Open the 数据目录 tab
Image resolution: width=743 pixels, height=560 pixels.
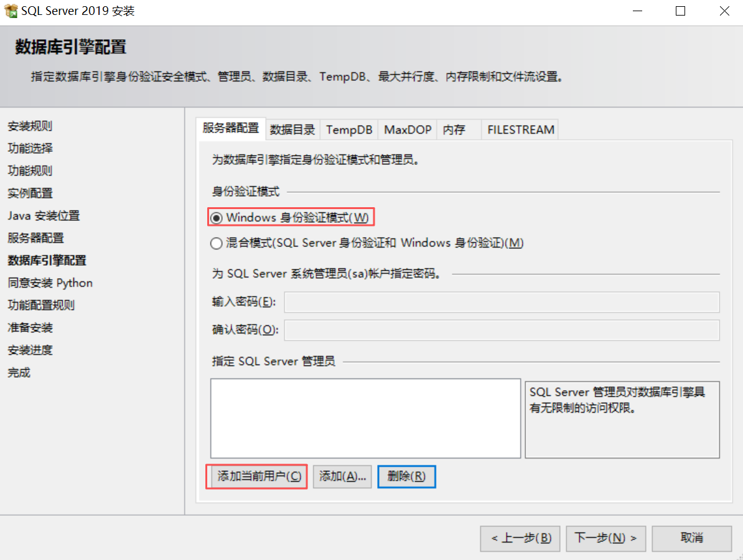pos(292,130)
